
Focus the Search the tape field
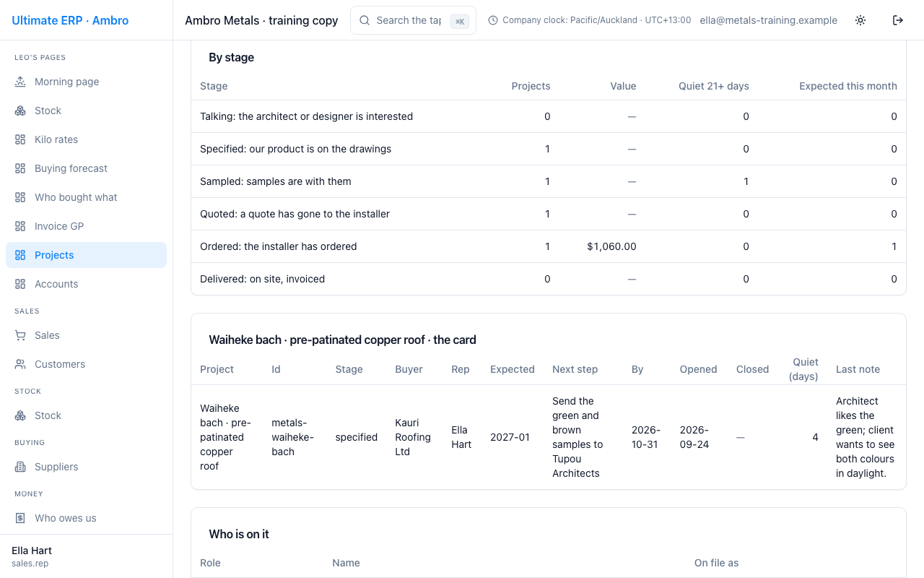[x=413, y=20]
